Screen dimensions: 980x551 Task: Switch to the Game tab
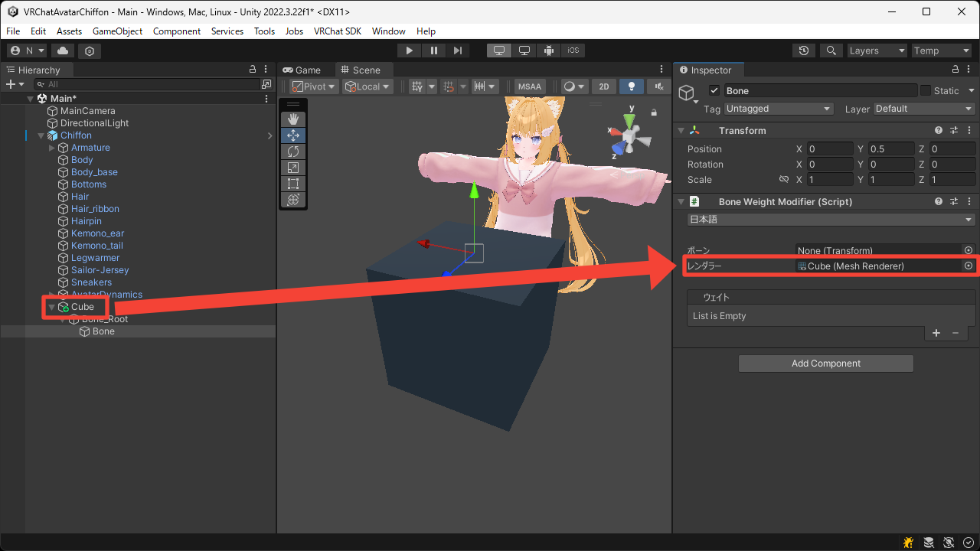pyautogui.click(x=302, y=70)
